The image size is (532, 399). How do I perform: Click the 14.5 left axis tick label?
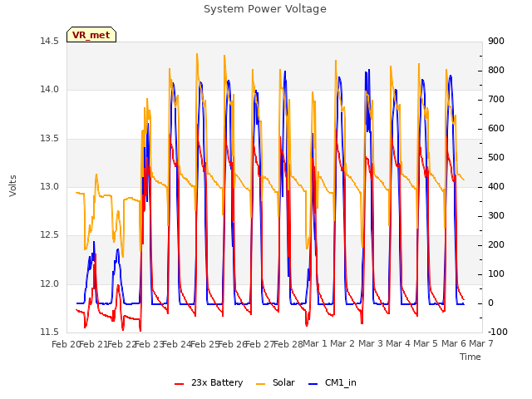pos(50,41)
